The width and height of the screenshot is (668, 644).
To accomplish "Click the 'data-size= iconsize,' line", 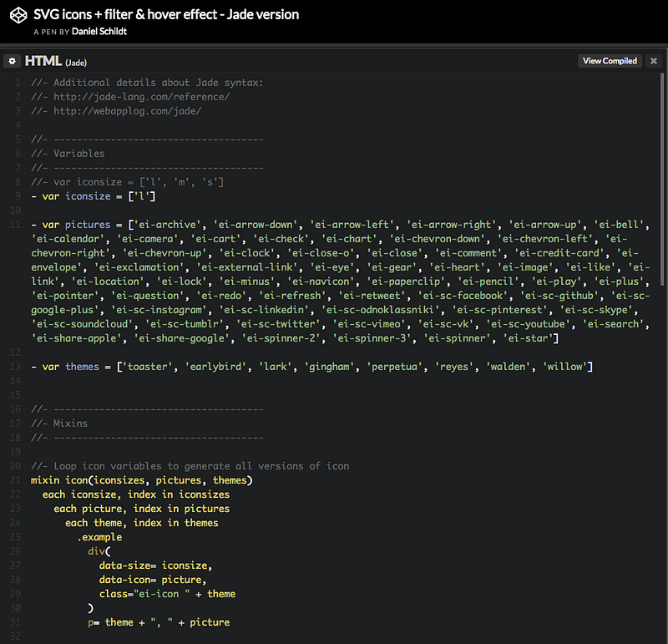I will [x=155, y=565].
